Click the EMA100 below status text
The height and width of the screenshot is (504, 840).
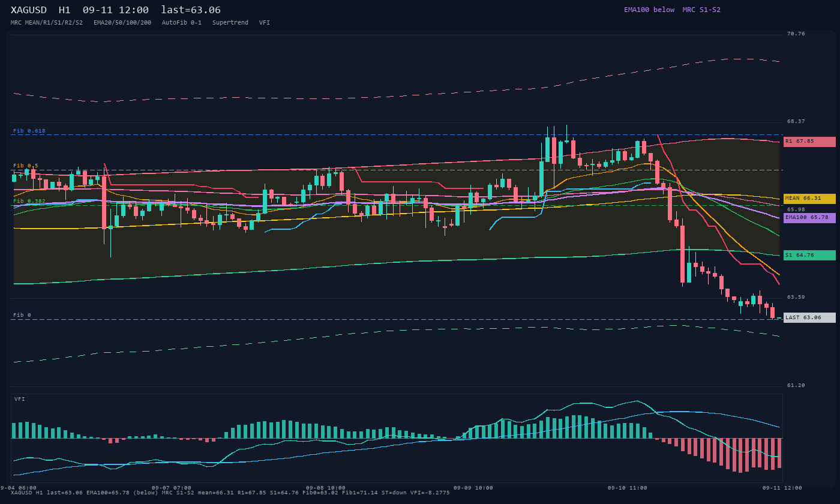[x=649, y=10]
